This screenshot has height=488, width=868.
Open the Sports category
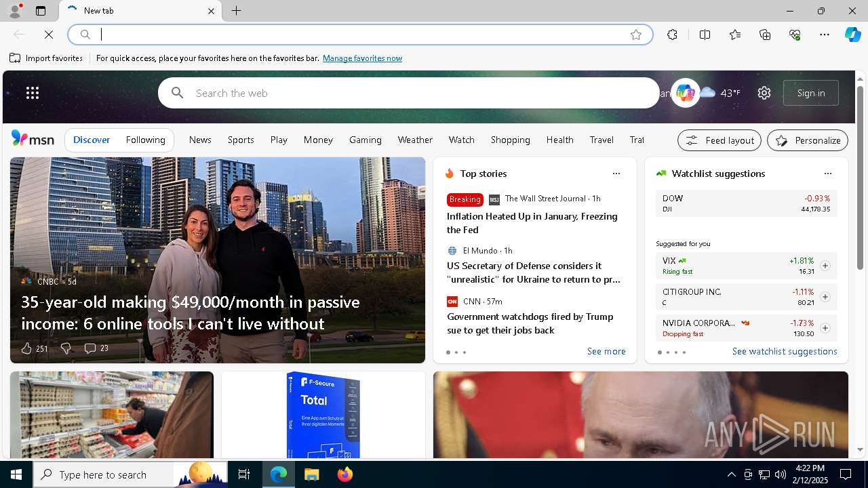pyautogui.click(x=241, y=140)
